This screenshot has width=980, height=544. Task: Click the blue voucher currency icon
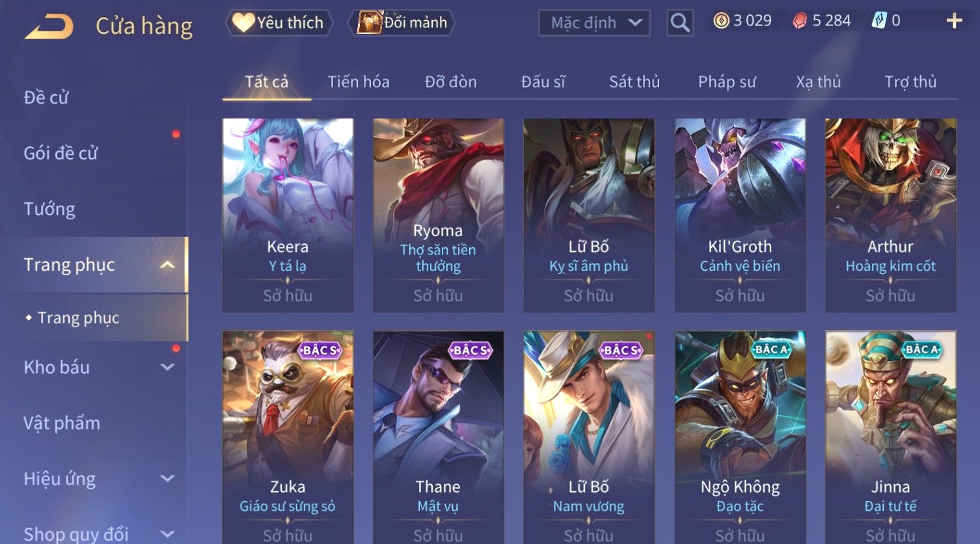pyautogui.click(x=878, y=21)
